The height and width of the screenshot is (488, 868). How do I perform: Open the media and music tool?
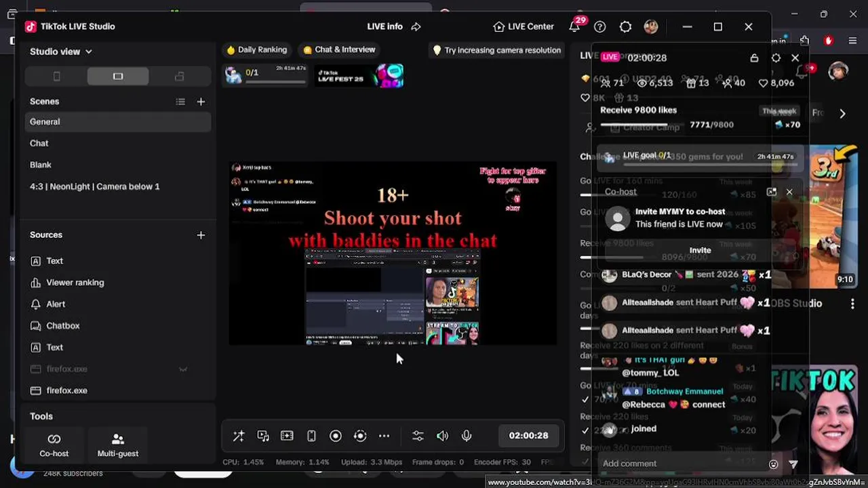point(263,436)
